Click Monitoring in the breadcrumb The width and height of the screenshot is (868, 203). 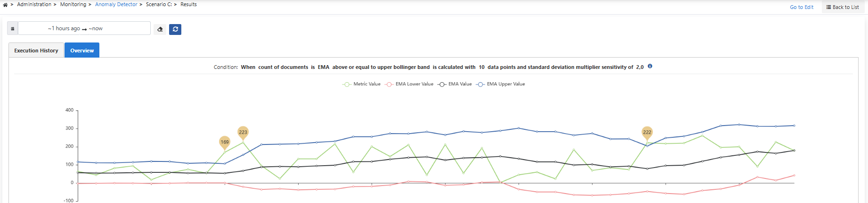pos(73,5)
